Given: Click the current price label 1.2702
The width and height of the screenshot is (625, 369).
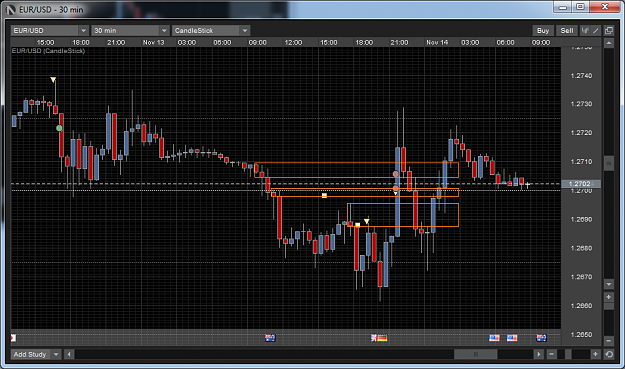Looking at the screenshot, I should (x=581, y=184).
